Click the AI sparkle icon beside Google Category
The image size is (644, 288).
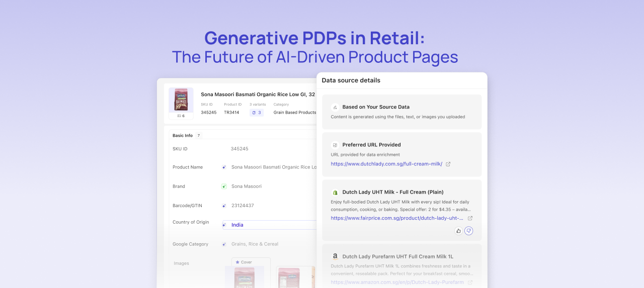224,244
